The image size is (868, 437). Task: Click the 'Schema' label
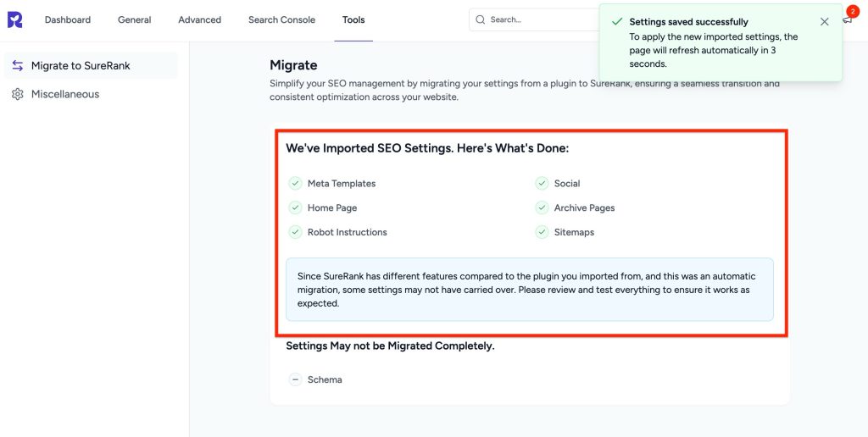coord(325,380)
